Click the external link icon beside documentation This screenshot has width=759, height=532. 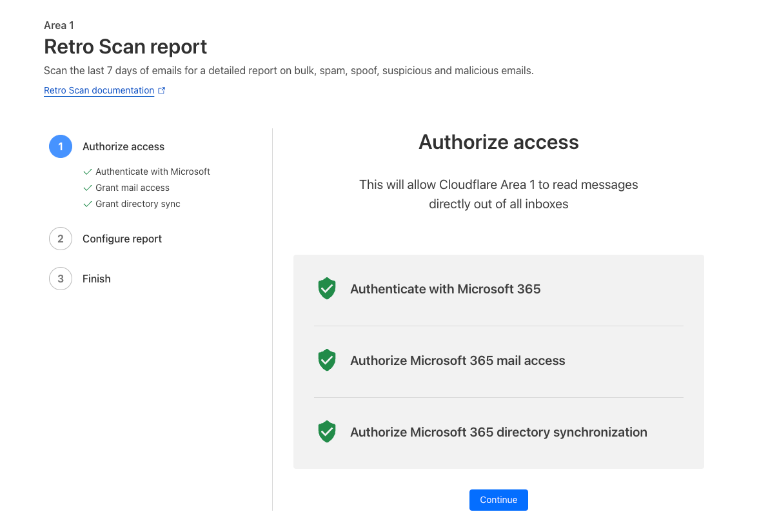coord(162,90)
